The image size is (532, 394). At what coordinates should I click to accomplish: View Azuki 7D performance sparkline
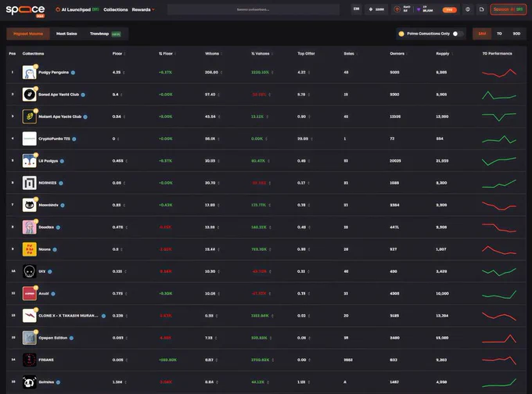(x=499, y=294)
